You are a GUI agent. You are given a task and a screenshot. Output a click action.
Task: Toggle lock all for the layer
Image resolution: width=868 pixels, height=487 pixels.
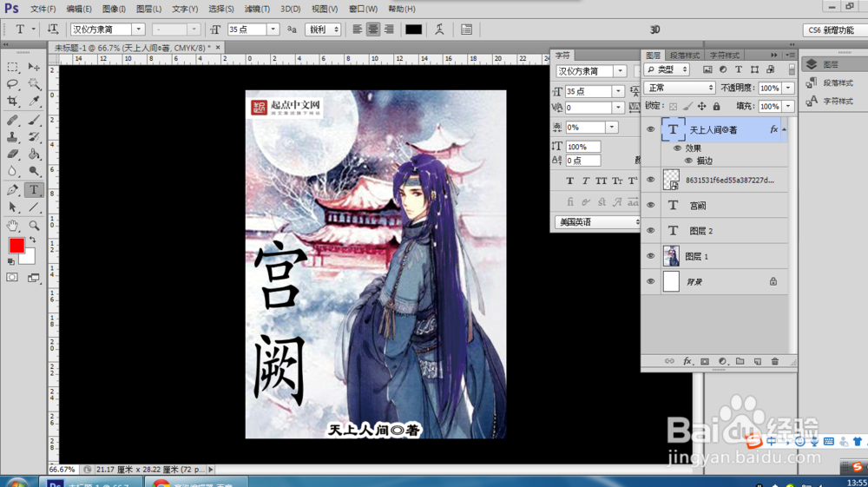[x=716, y=106]
